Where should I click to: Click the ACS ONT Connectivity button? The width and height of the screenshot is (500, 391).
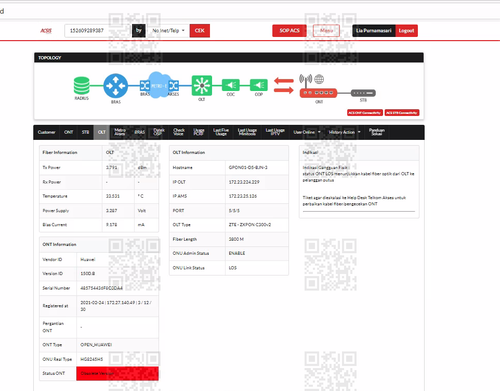[365, 113]
